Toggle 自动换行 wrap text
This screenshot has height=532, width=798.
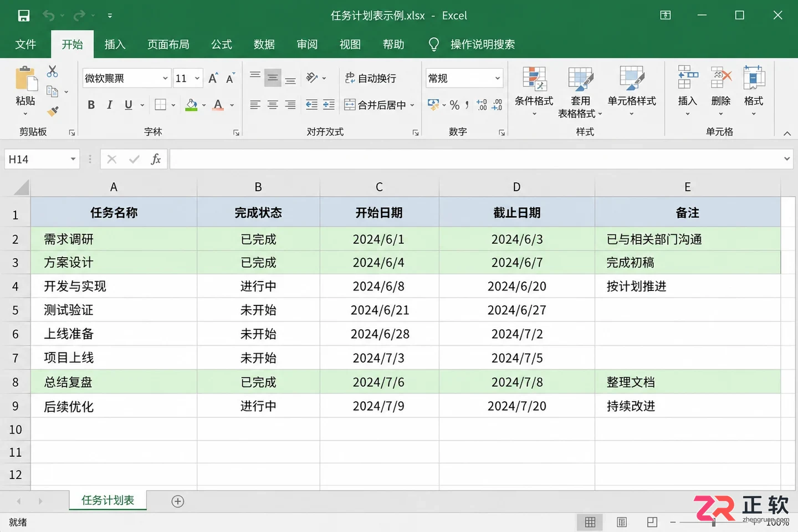point(370,78)
